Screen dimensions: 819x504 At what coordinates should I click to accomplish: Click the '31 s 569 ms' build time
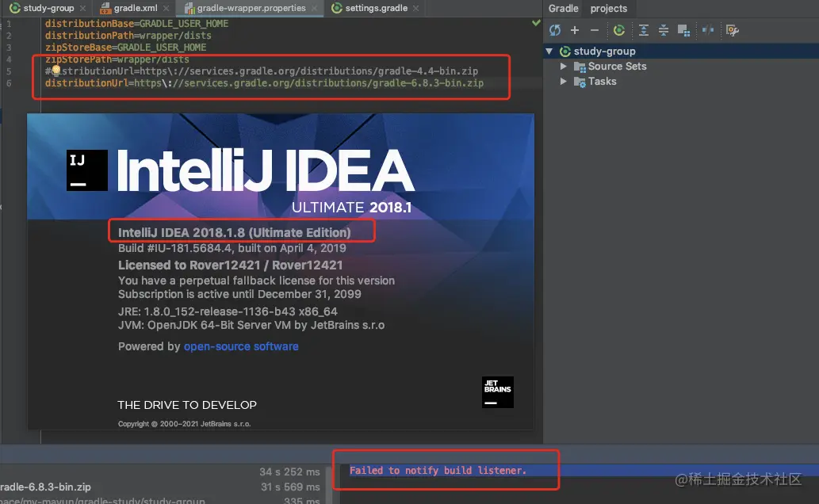pyautogui.click(x=290, y=487)
